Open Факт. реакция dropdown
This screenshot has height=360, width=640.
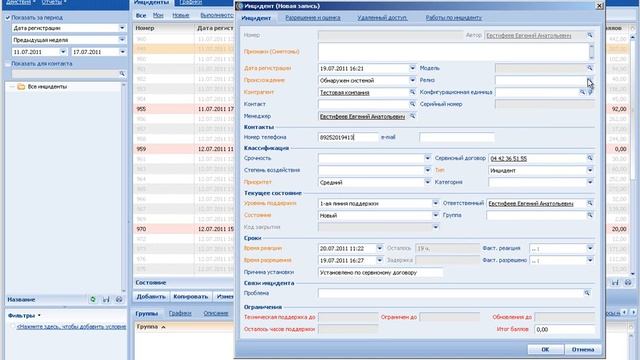click(x=590, y=248)
